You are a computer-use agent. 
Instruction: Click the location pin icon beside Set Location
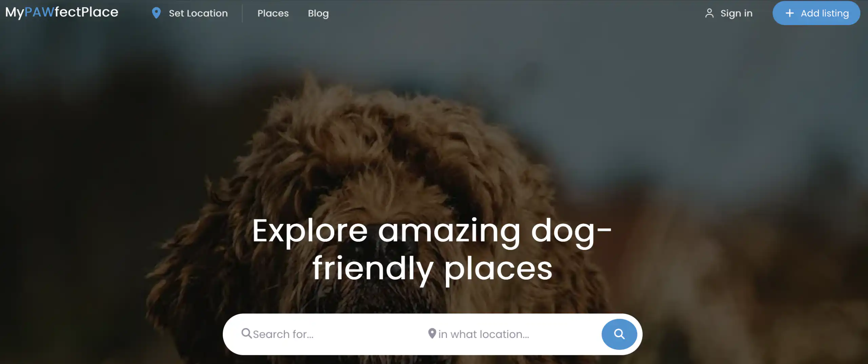pos(156,13)
